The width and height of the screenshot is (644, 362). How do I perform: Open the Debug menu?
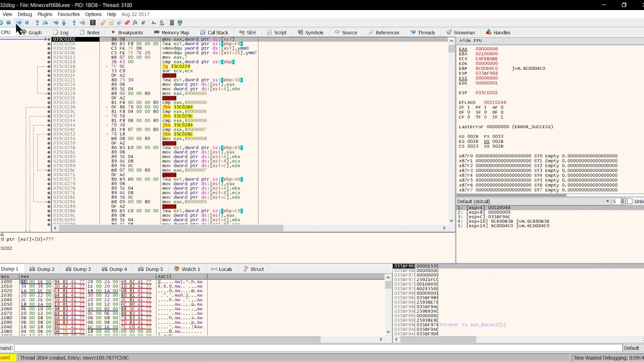(25, 14)
